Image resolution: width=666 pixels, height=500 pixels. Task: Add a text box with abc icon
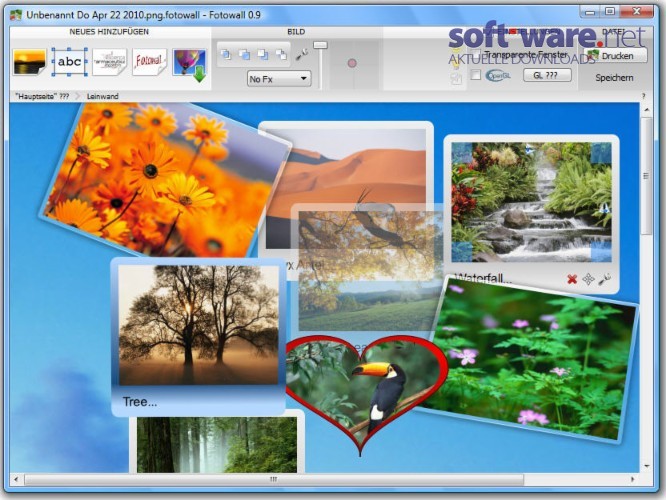pos(69,62)
